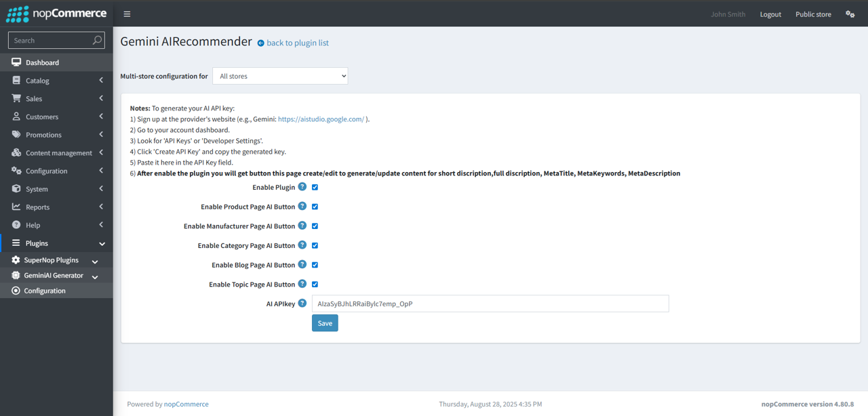Image resolution: width=868 pixels, height=416 pixels.
Task: Click the Configuration circle-dot icon under GeminiAI Generator
Action: 16,291
